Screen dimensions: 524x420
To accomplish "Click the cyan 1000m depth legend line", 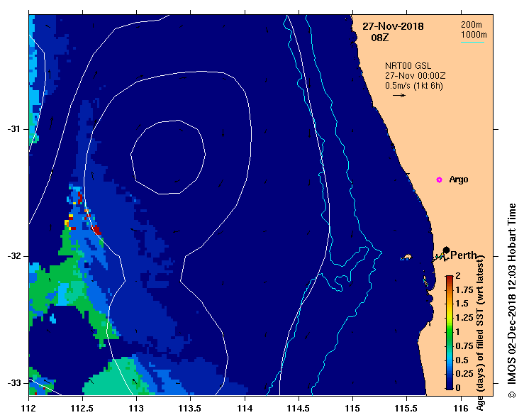I will click(x=472, y=42).
